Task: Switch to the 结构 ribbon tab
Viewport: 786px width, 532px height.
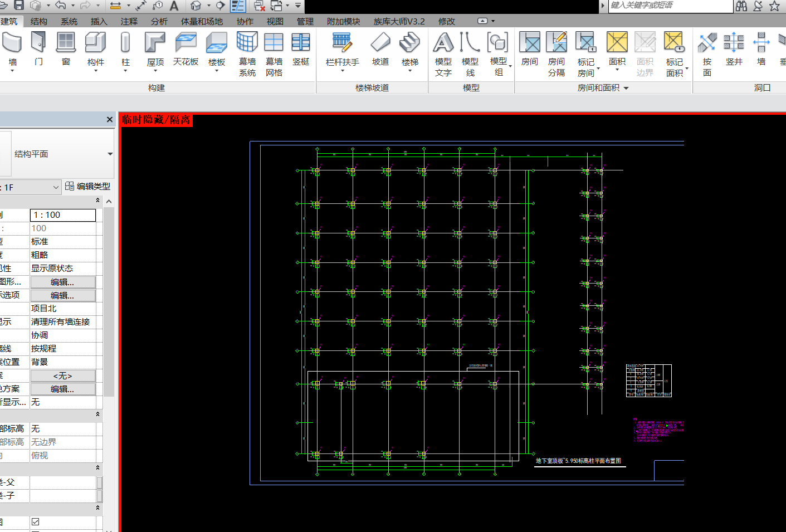Action: tap(39, 21)
